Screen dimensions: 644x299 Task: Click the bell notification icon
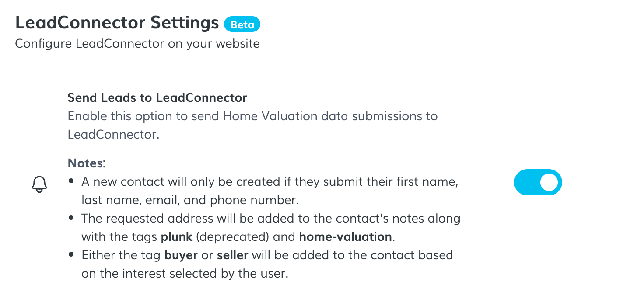point(39,184)
